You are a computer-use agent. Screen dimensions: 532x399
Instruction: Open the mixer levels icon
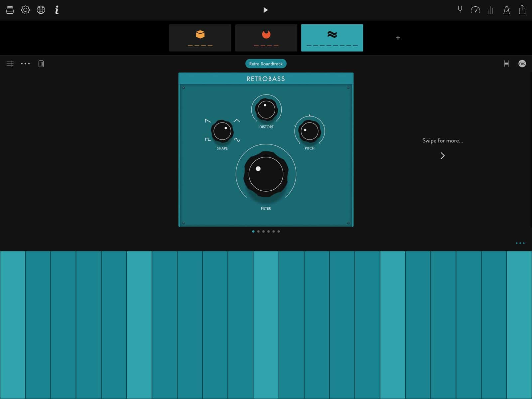[x=491, y=10]
